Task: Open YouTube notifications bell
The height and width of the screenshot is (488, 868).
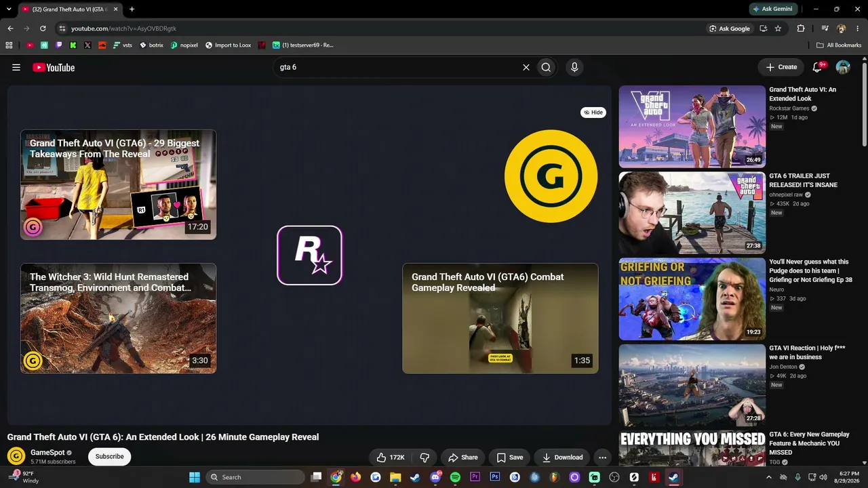Action: [x=818, y=67]
